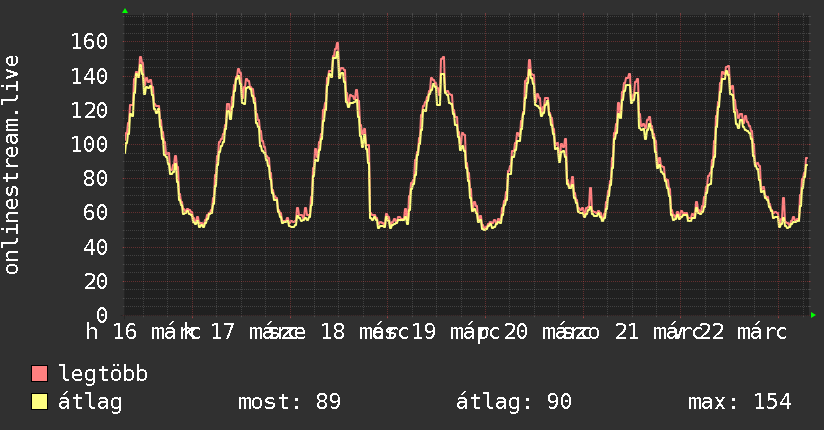Click the '19' date label on x-axis
Screen dimensions: 824x430
424,332
